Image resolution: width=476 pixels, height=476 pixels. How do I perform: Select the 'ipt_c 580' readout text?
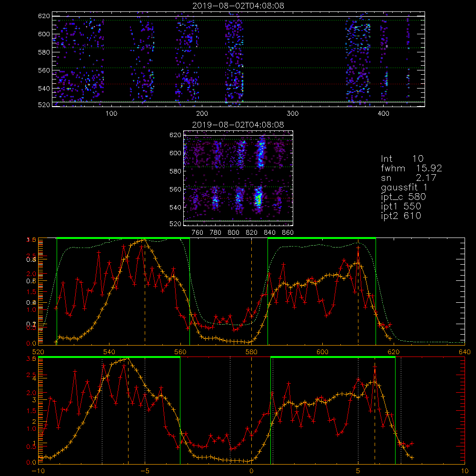tap(404, 197)
